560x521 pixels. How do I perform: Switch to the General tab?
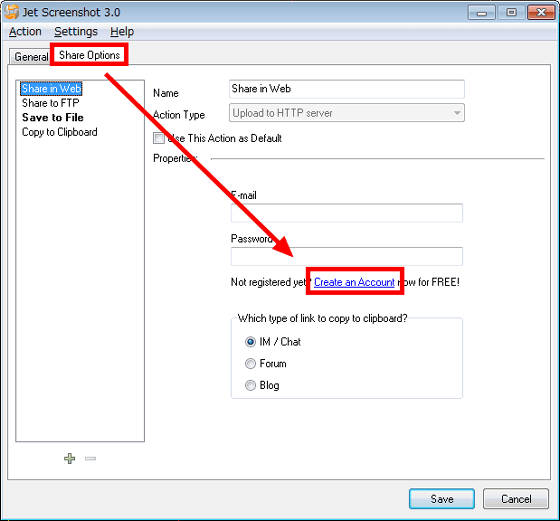point(31,56)
